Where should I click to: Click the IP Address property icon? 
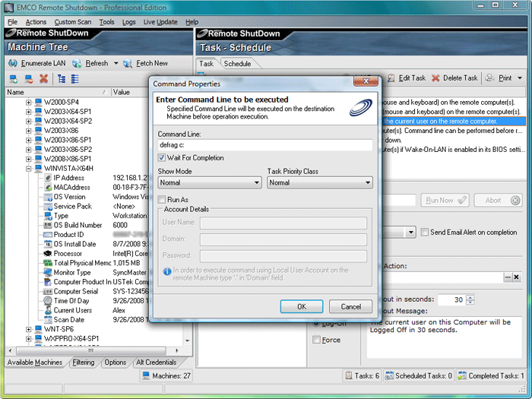point(48,178)
